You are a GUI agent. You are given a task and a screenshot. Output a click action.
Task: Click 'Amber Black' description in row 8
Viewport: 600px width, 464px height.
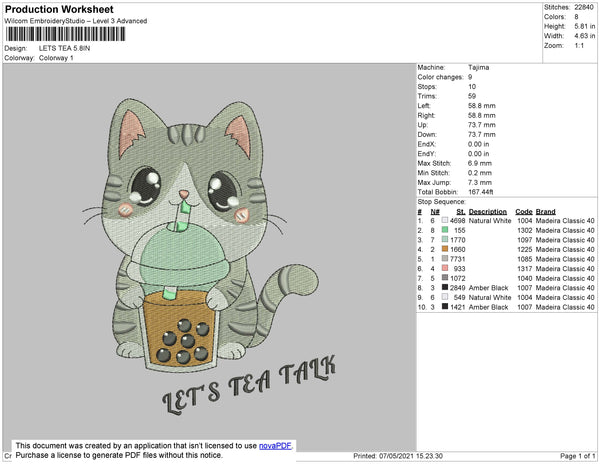pyautogui.click(x=488, y=288)
